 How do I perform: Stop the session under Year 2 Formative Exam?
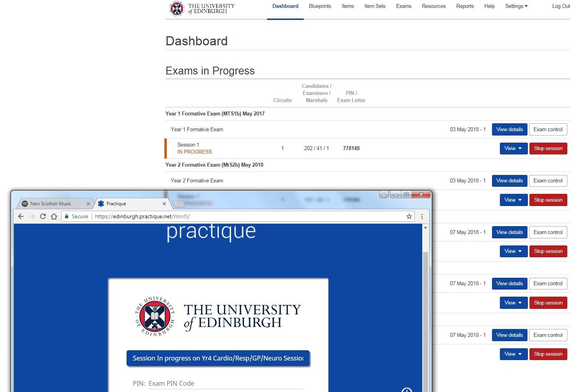548,200
